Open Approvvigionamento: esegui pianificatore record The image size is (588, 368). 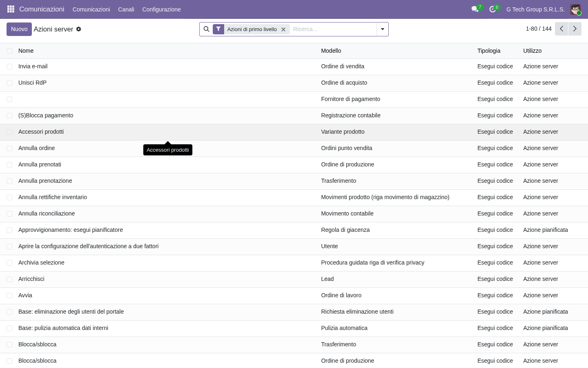pyautogui.click(x=71, y=230)
